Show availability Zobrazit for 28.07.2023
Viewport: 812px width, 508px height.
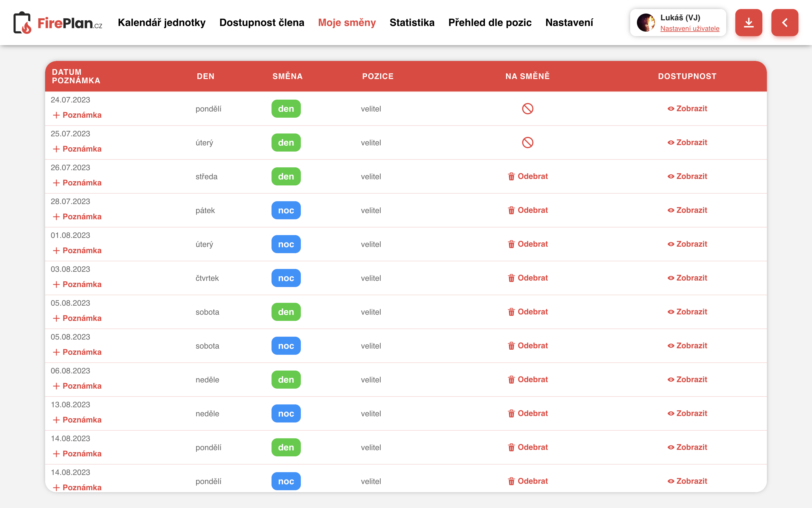(687, 210)
